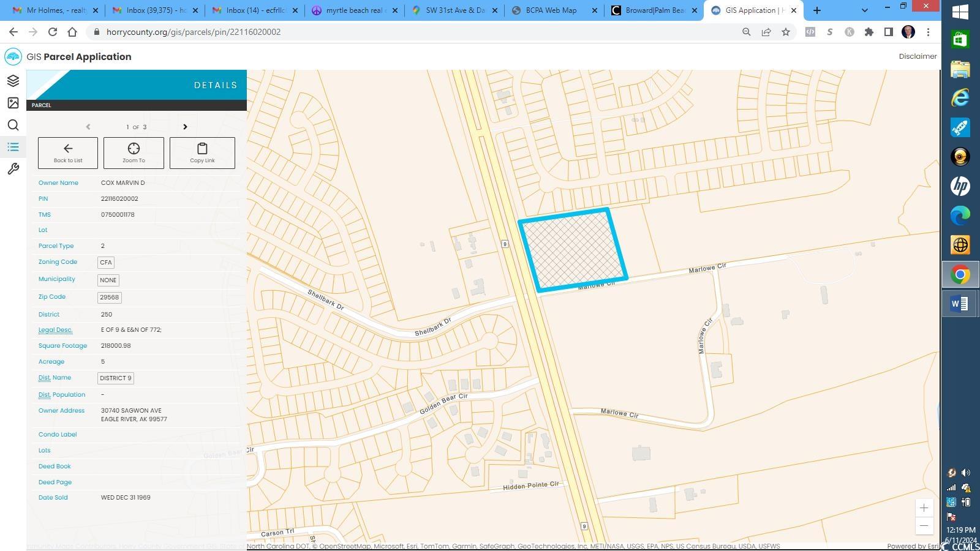The width and height of the screenshot is (980, 551).
Task: Click the map zoom out minus button
Action: [x=924, y=526]
